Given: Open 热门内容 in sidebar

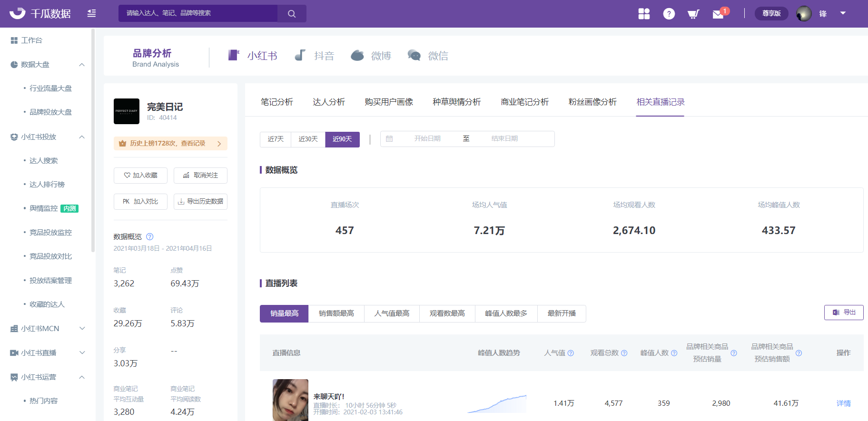Looking at the screenshot, I should pyautogui.click(x=43, y=401).
